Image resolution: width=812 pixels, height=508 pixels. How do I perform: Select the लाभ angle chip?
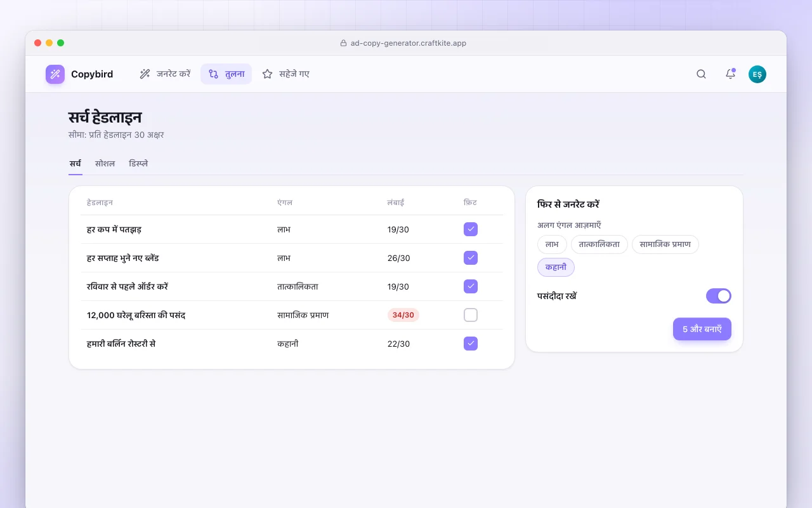[x=552, y=244]
